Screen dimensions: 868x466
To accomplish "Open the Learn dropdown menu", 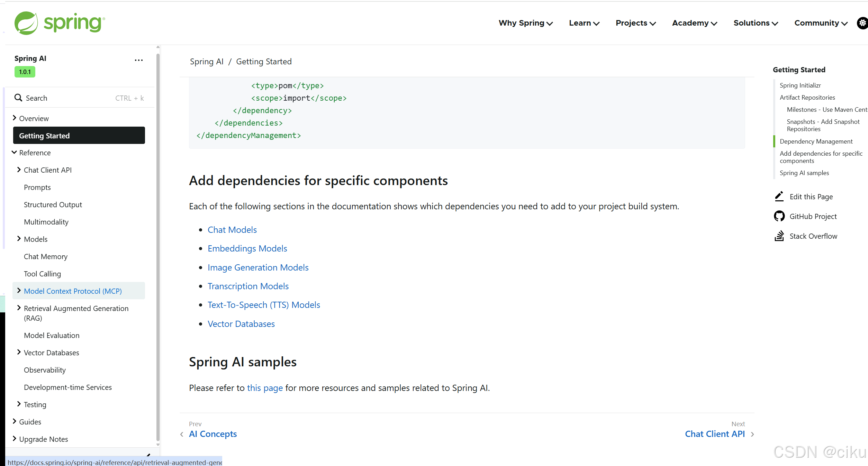I will (x=584, y=23).
